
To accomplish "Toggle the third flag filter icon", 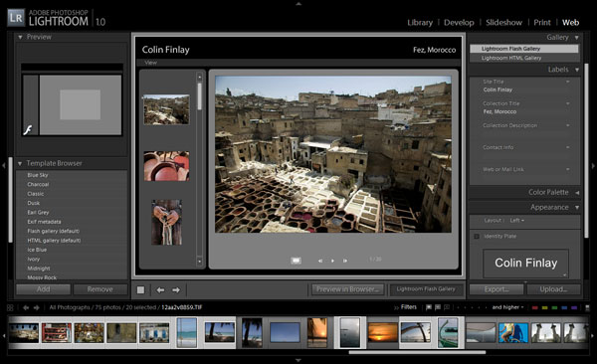I will pyautogui.click(x=447, y=307).
